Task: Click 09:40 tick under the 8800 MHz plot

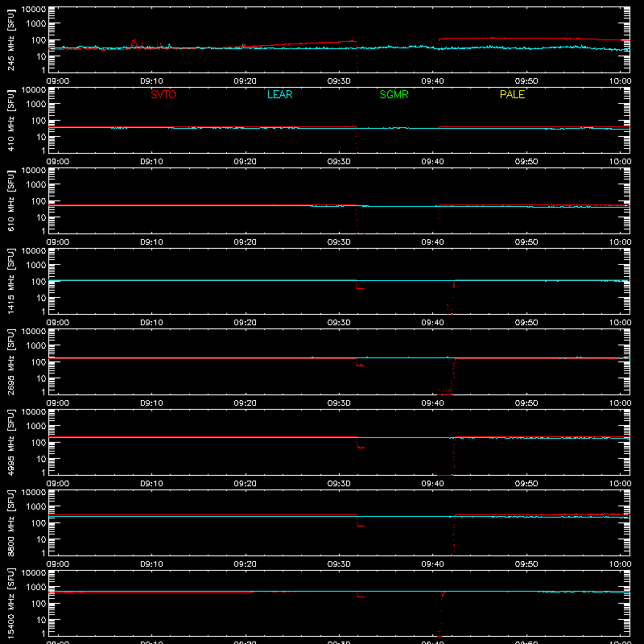Action: click(x=432, y=564)
